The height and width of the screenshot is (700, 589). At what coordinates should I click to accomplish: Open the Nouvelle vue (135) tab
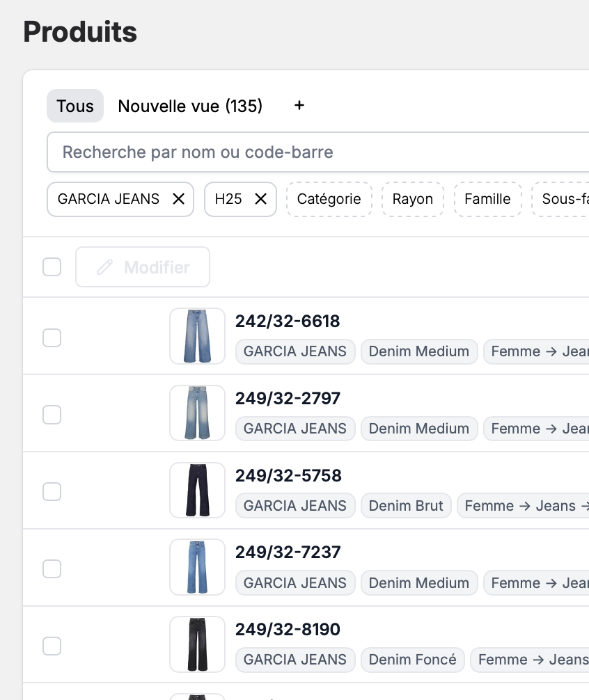click(190, 106)
